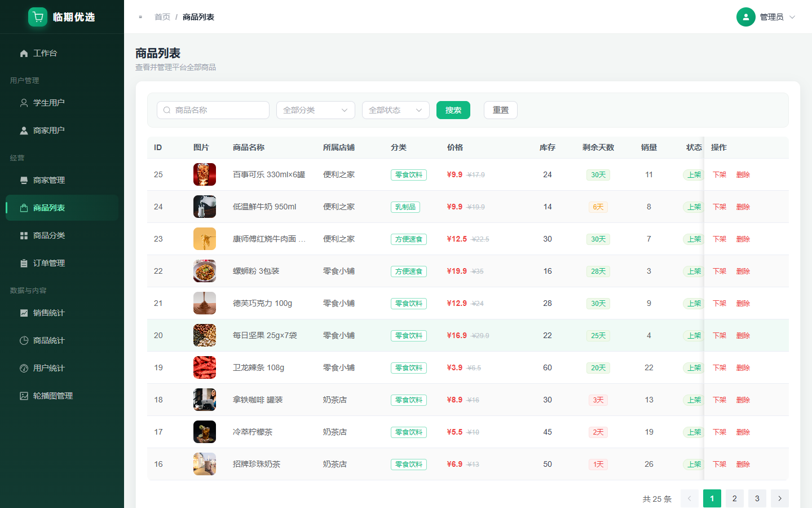Click the 3天 remaining days tag

pyautogui.click(x=598, y=400)
